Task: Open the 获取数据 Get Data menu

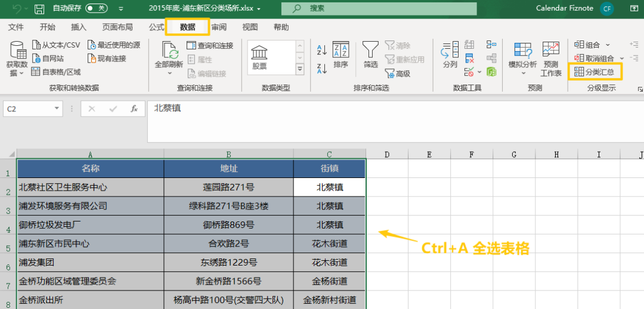Action: tap(17, 58)
